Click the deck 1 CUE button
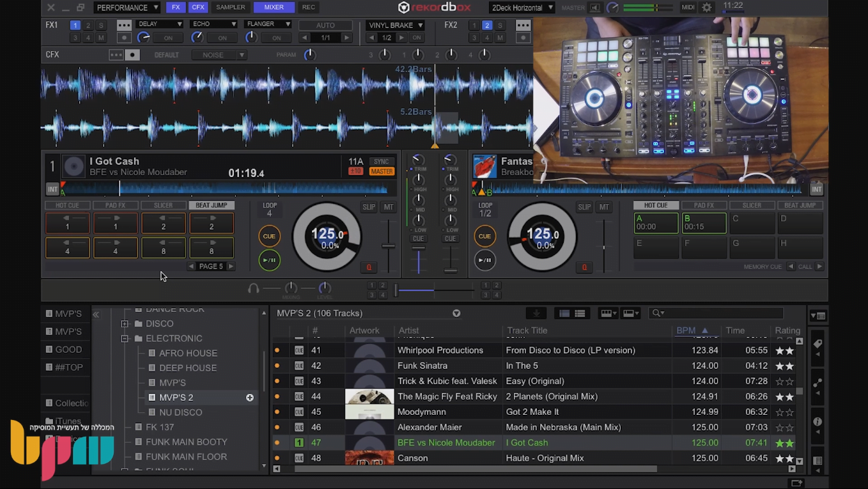 pyautogui.click(x=269, y=237)
